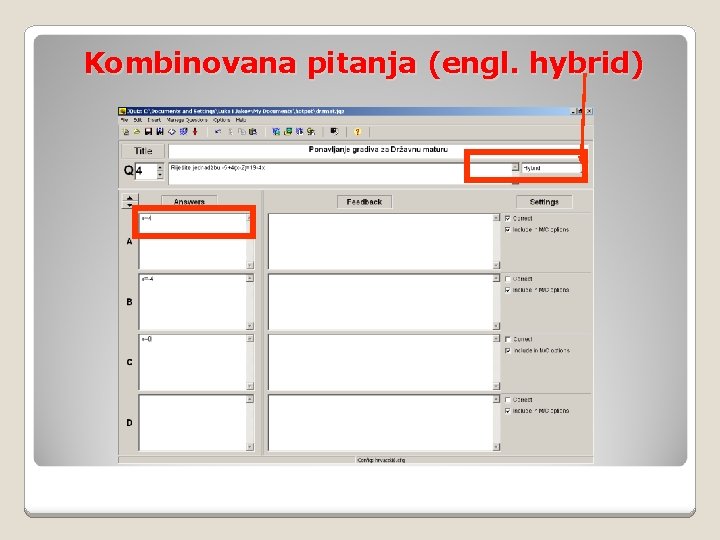Click Insert picture from web icon
Viewport: 720px width, 540px height.
tap(276, 132)
